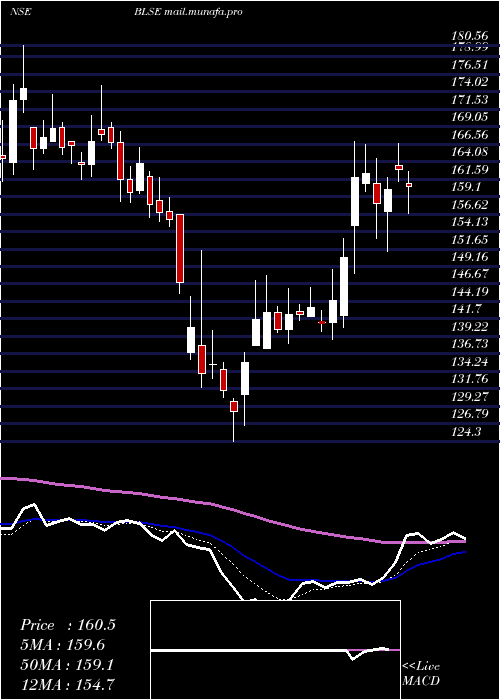Image resolution: width=500 pixels, height=700 pixels.
Task: Click the 159.1 price axis label
Action: (467, 187)
